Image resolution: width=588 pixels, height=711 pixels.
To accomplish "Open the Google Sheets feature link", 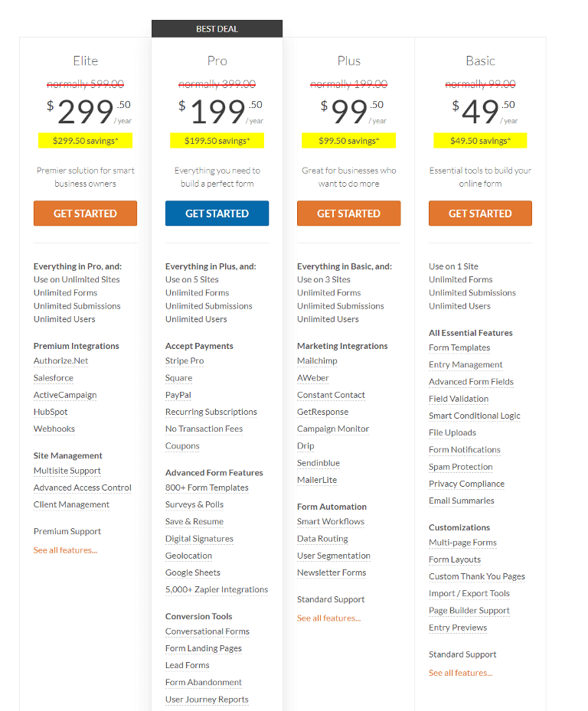I will 193,572.
